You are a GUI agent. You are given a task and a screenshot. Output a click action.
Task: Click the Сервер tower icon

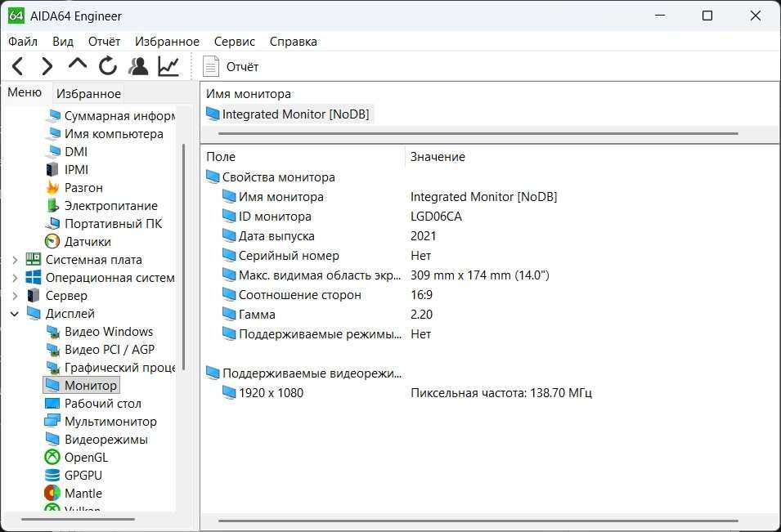[34, 295]
